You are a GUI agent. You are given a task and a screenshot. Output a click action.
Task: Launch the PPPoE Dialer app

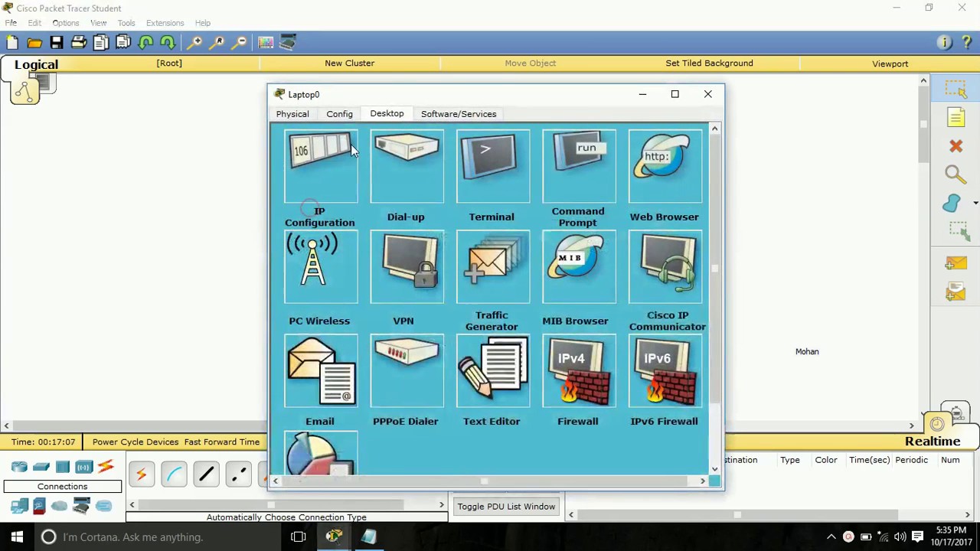(407, 370)
